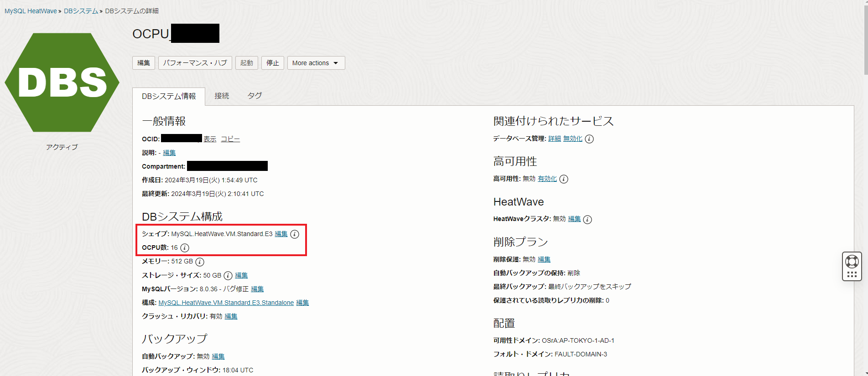Click 表示 link next to OCID
The width and height of the screenshot is (868, 376).
tap(210, 139)
